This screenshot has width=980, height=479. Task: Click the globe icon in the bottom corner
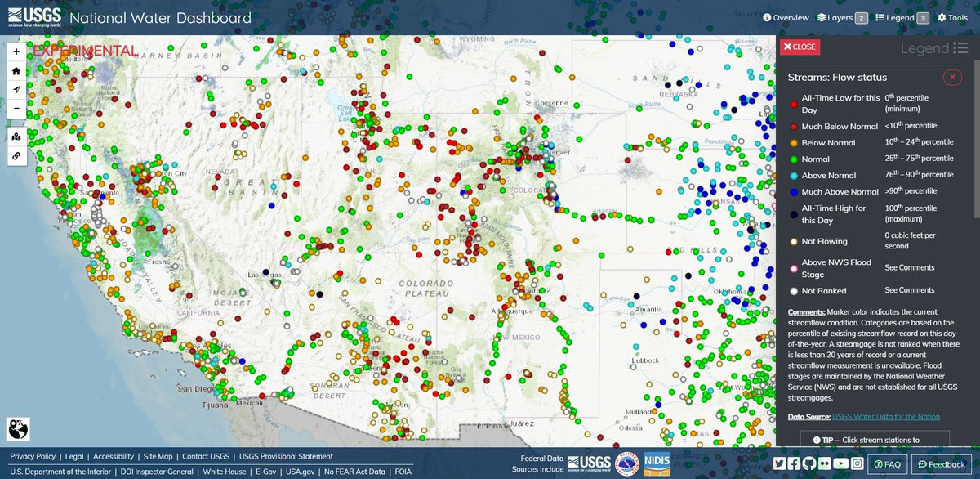17,428
